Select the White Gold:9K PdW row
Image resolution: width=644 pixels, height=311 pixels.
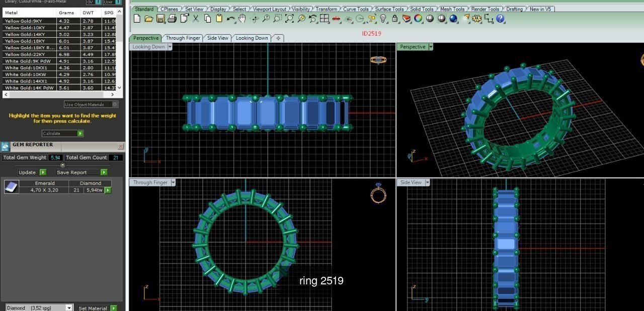(x=59, y=61)
